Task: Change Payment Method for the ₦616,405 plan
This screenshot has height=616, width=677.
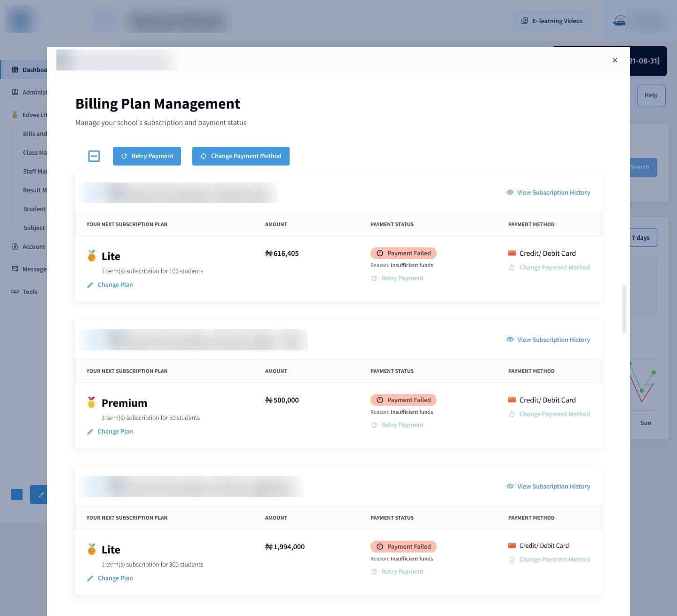Action: (549, 267)
